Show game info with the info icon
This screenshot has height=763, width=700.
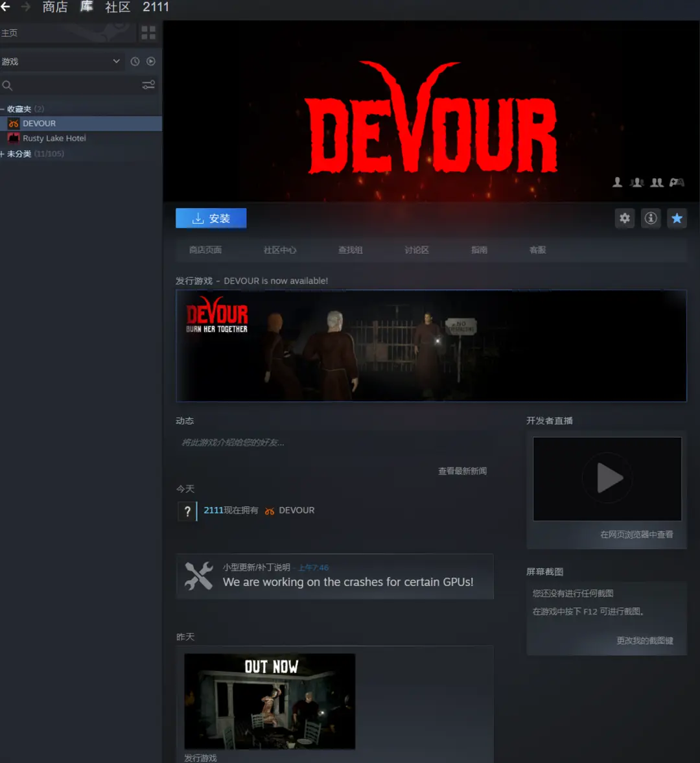(x=651, y=218)
